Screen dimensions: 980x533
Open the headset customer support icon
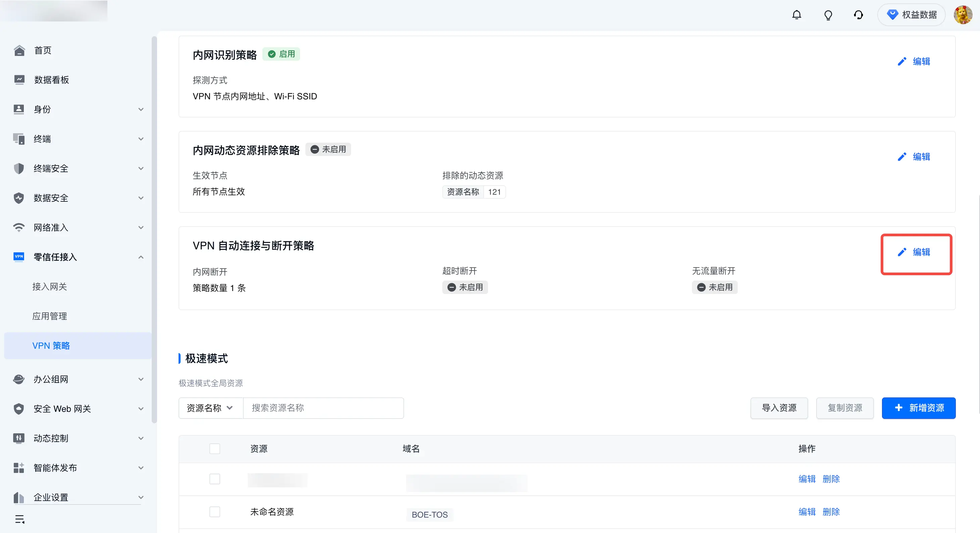pyautogui.click(x=858, y=15)
